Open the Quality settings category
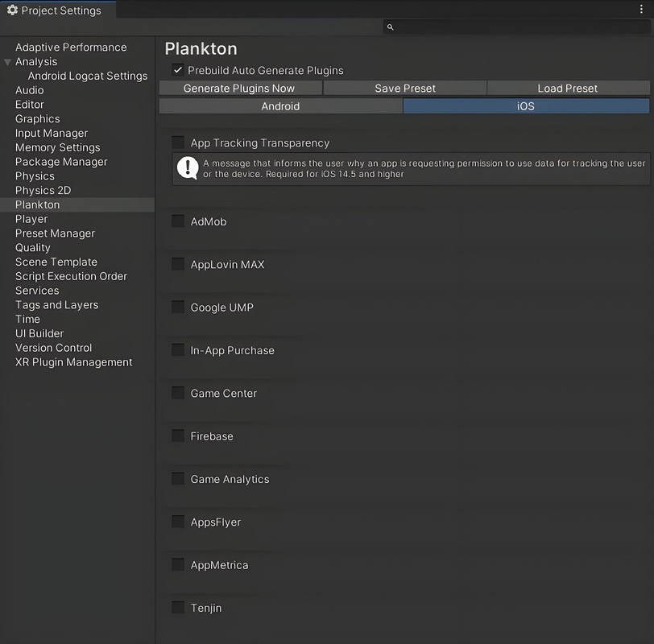 32,248
